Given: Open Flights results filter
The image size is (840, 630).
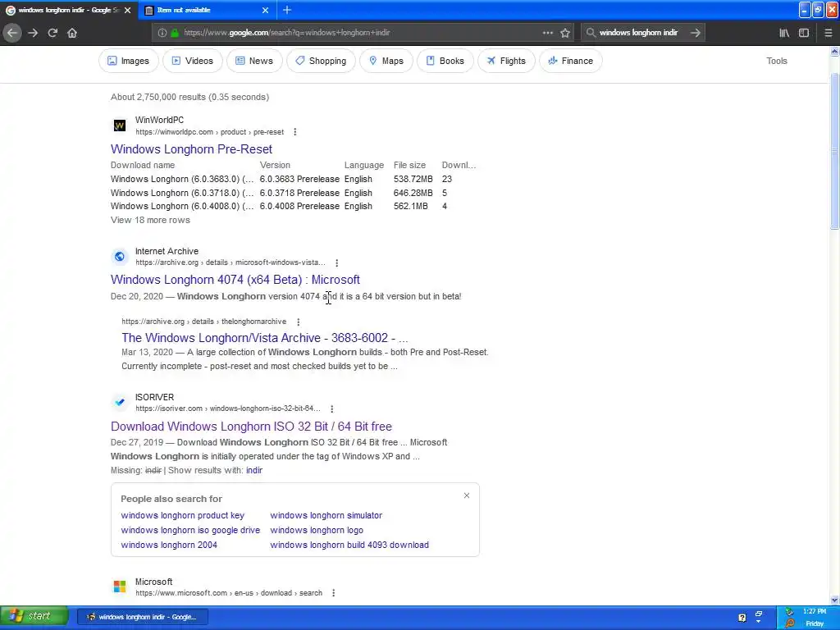Looking at the screenshot, I should coord(506,61).
